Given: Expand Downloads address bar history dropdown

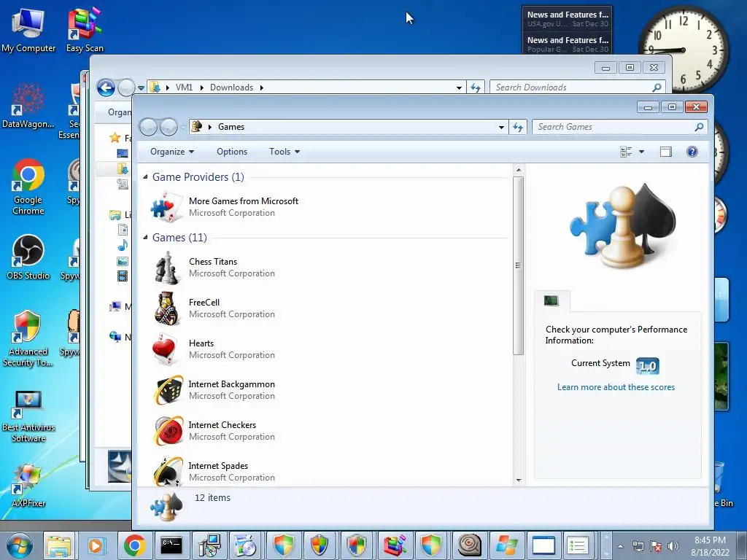Looking at the screenshot, I should click(459, 87).
